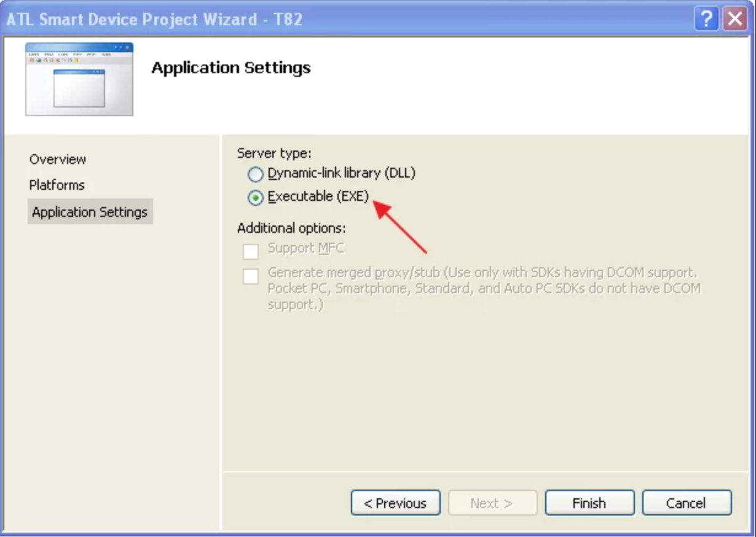The image size is (756, 537).
Task: Cancel the ATL project wizard
Action: pyautogui.click(x=687, y=503)
